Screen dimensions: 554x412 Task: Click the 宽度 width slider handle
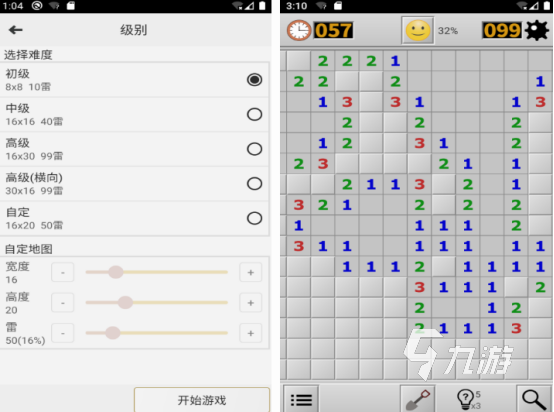(x=116, y=272)
